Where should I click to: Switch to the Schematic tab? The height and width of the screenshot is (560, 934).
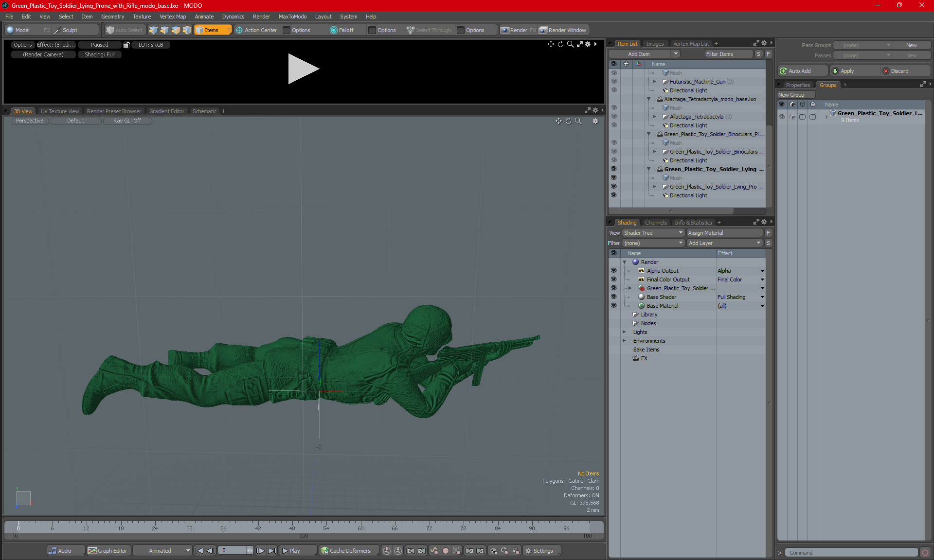(x=204, y=111)
